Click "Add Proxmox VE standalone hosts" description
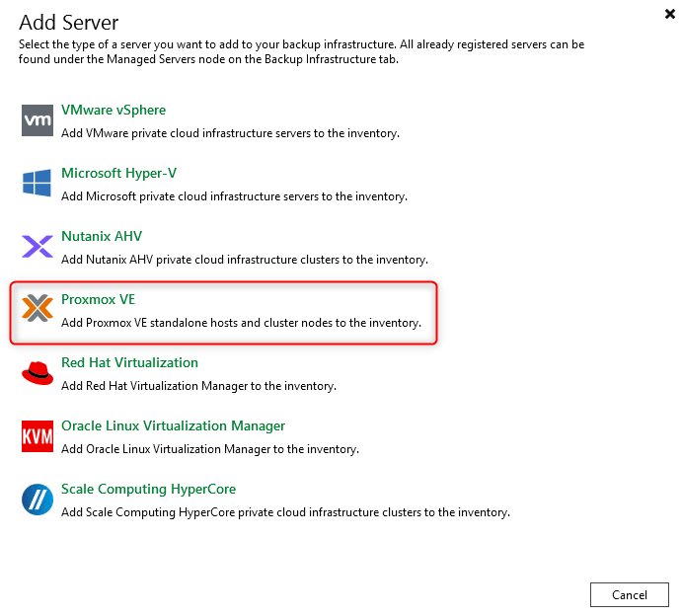681x616 pixels. (241, 323)
